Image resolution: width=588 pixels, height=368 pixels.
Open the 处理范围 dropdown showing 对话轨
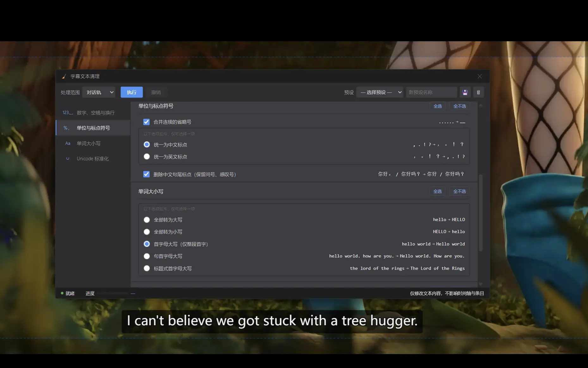pos(99,92)
